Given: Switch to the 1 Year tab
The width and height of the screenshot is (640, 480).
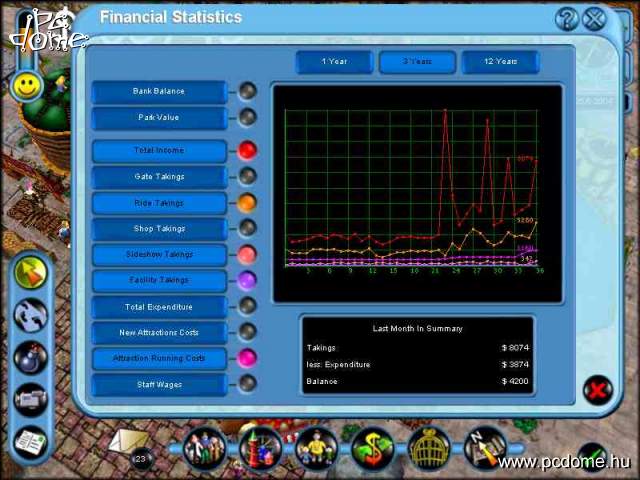Looking at the screenshot, I should 334,62.
